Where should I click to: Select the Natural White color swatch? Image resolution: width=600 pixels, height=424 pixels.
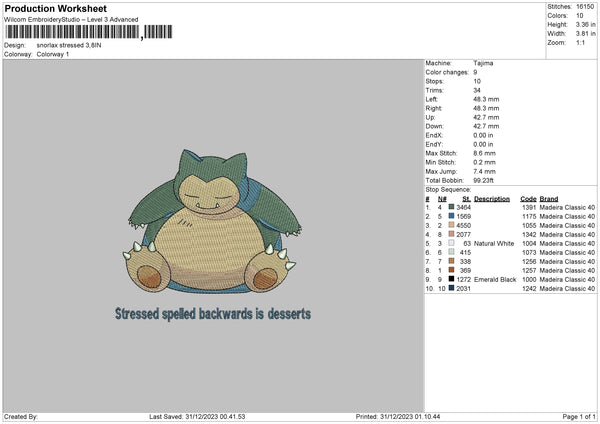[451, 243]
